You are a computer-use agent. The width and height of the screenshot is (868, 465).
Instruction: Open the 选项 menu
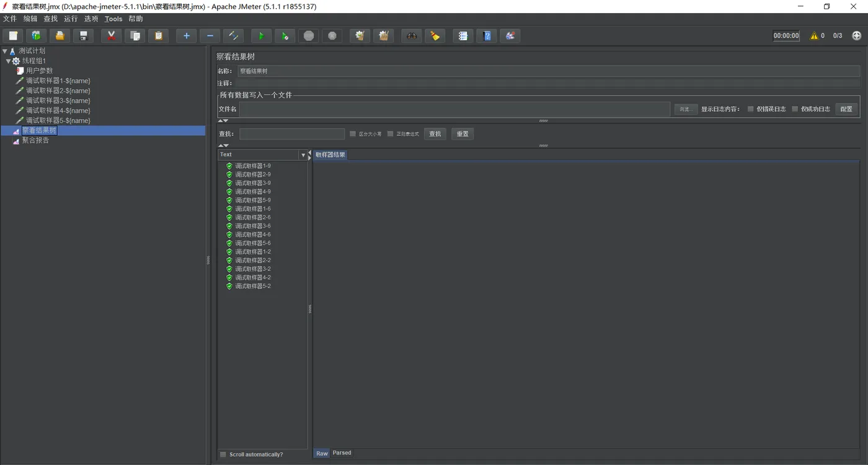coord(91,19)
